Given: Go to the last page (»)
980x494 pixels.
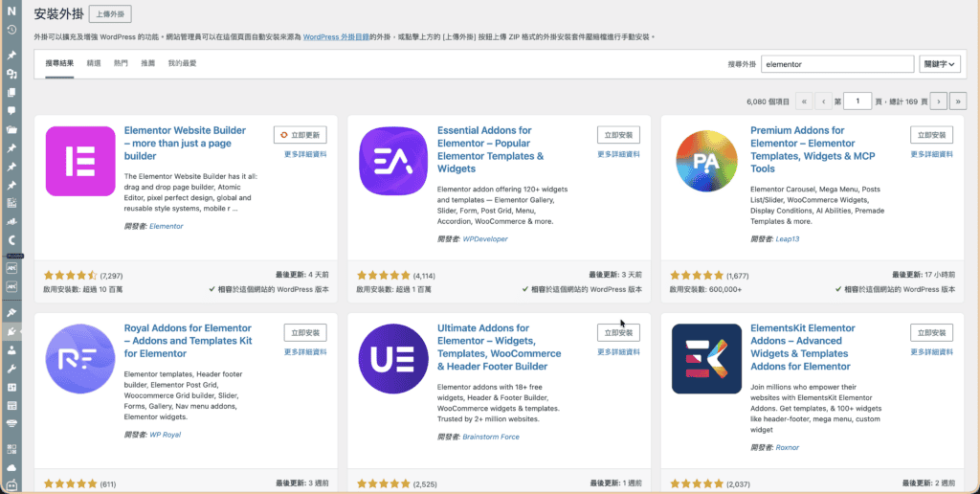Looking at the screenshot, I should (x=958, y=101).
